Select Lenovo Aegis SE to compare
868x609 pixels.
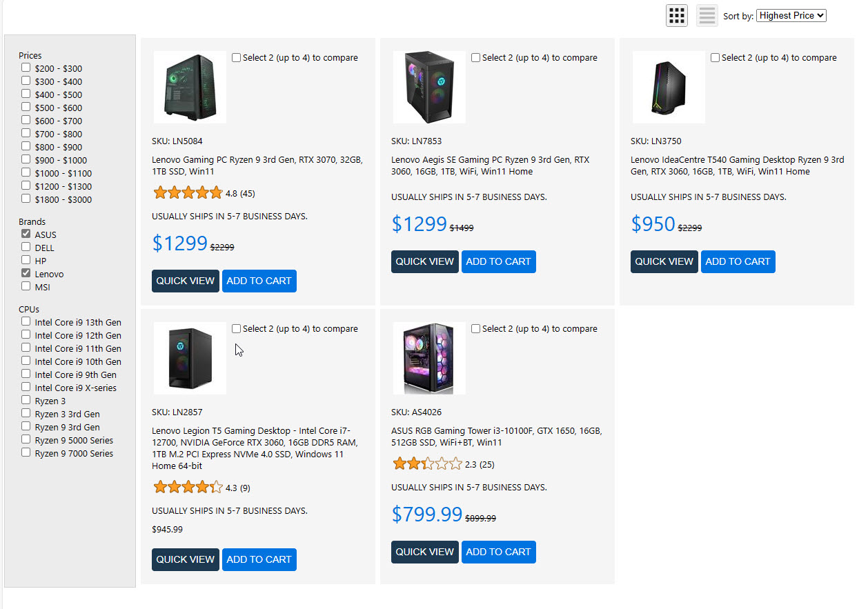pyautogui.click(x=476, y=58)
